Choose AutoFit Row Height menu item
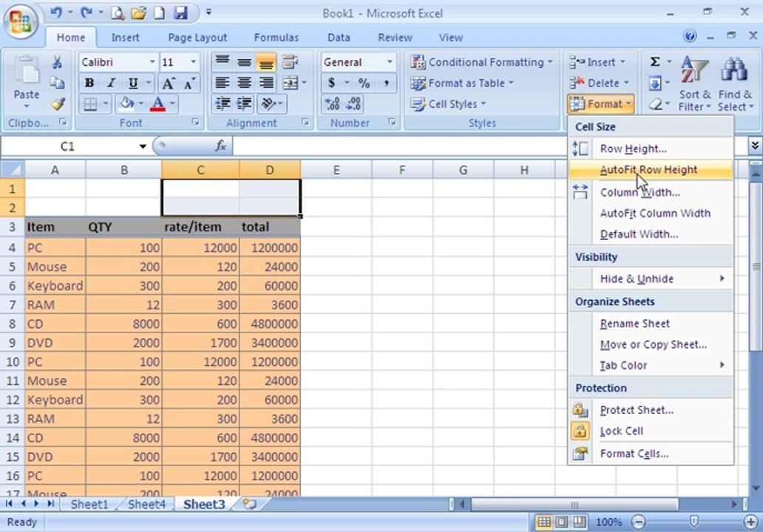This screenshot has height=532, width=763. click(x=650, y=170)
